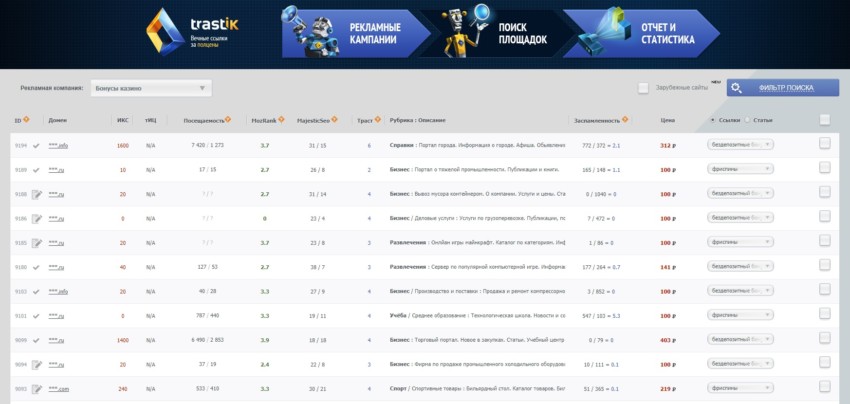The height and width of the screenshot is (404, 850).
Task: Open the ***.com domain link in row 9093
Action: (x=59, y=389)
